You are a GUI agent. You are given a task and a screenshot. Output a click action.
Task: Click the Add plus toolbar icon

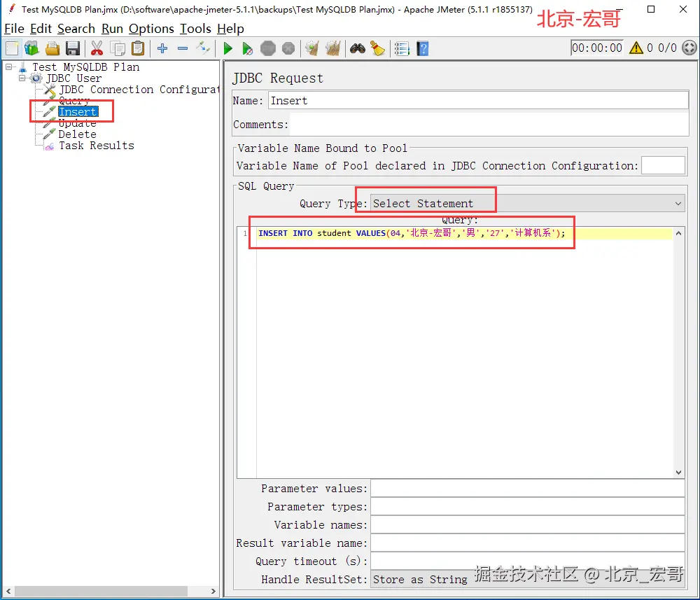162,48
